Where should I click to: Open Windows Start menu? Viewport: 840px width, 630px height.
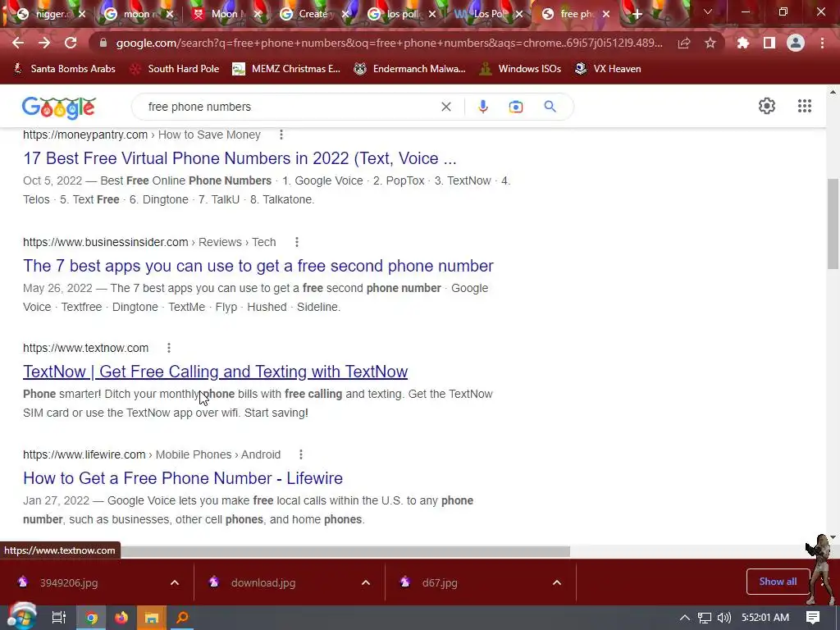coord(21,617)
